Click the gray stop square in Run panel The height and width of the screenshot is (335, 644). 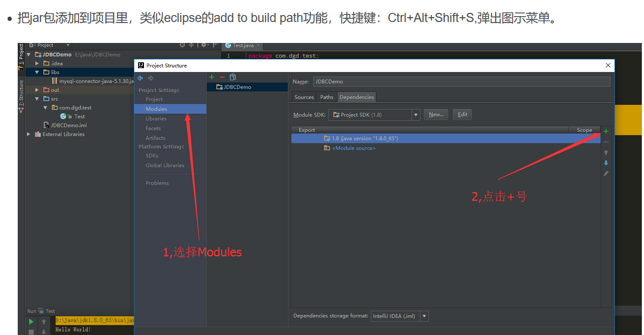(31, 332)
